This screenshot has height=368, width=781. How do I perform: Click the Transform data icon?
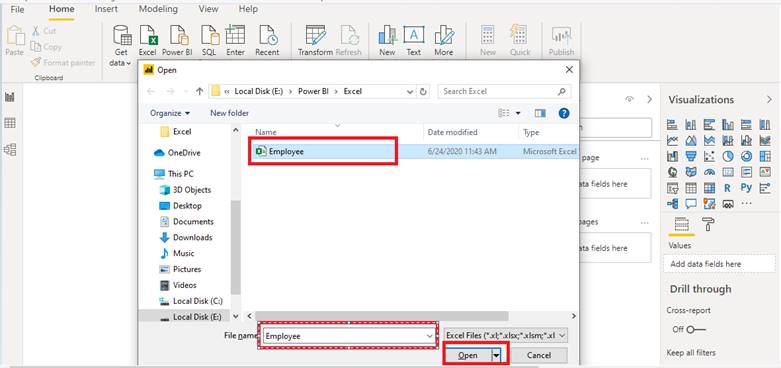click(x=315, y=35)
